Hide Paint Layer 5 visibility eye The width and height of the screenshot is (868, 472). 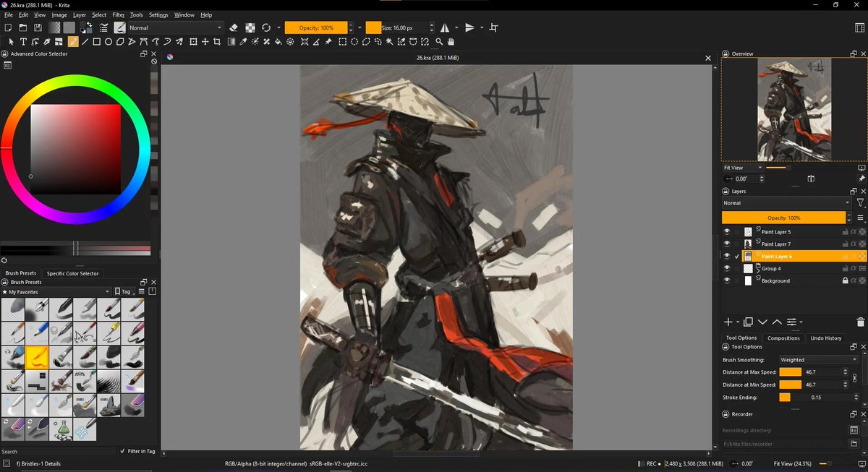click(727, 232)
